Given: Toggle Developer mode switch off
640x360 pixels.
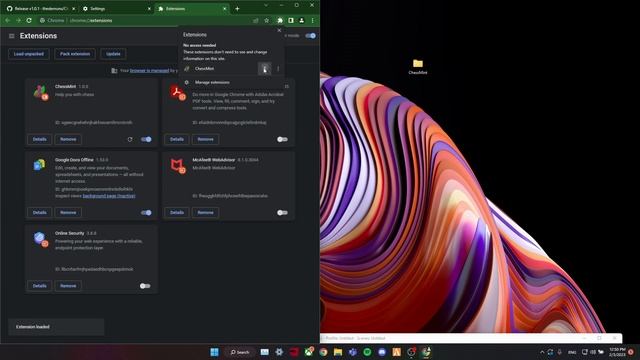Looking at the screenshot, I should [x=311, y=36].
